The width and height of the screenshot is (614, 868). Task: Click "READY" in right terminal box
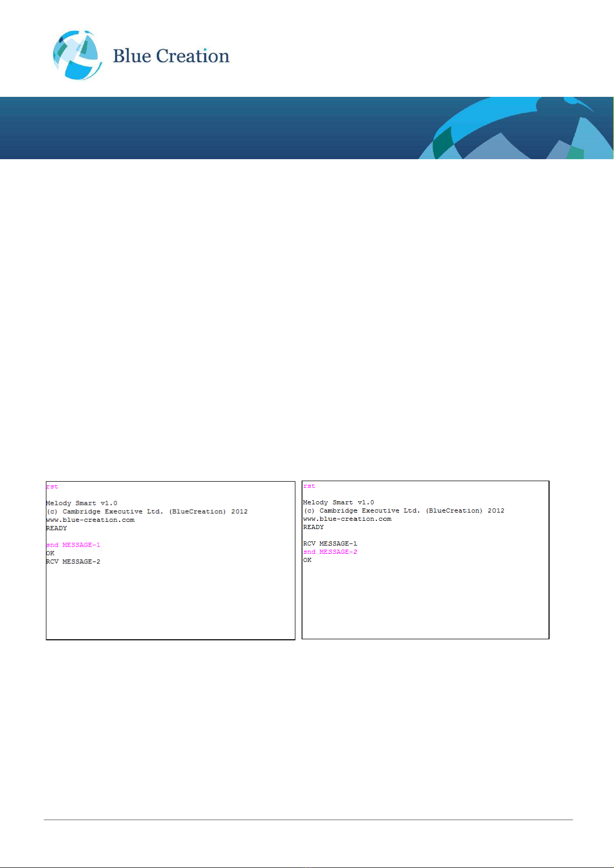point(313,527)
